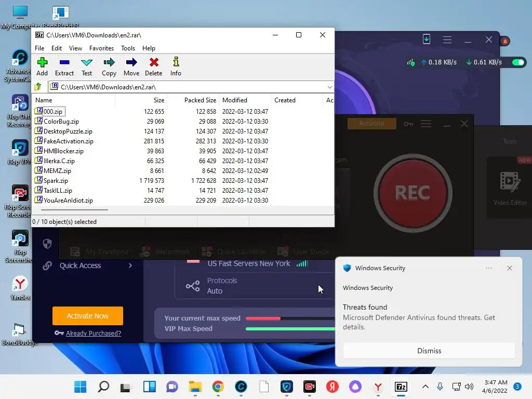Sort files by Name column

pyautogui.click(x=74, y=100)
